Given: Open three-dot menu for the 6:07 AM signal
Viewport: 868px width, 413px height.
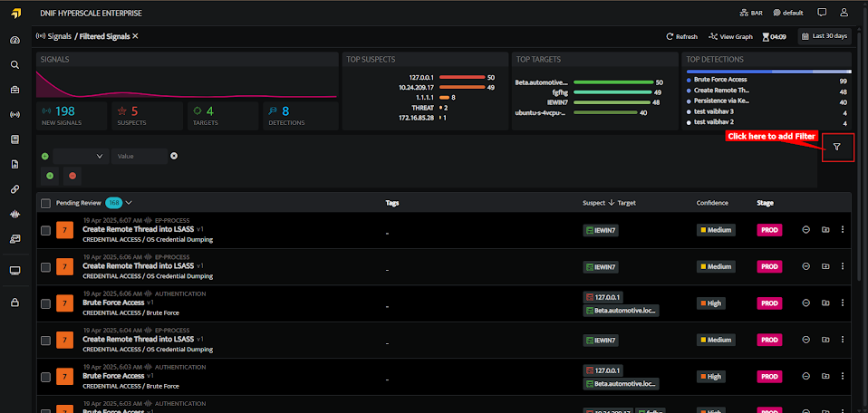Looking at the screenshot, I should point(843,230).
